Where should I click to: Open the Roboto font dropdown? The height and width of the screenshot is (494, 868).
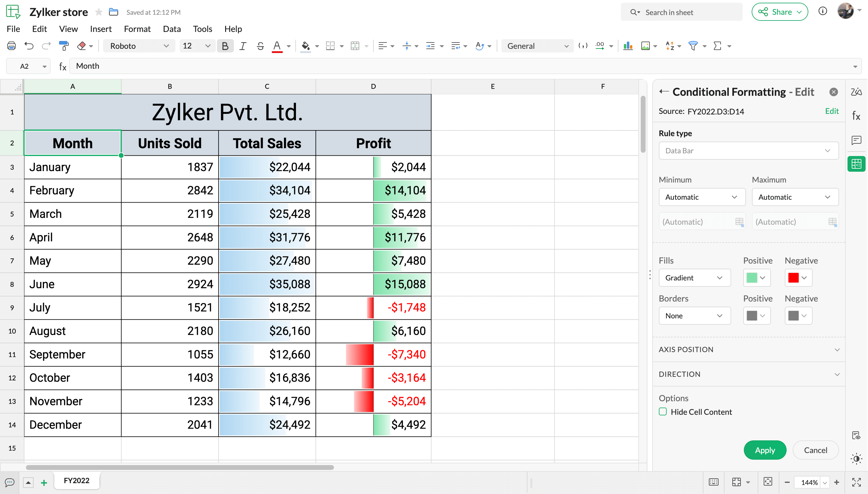coord(139,46)
